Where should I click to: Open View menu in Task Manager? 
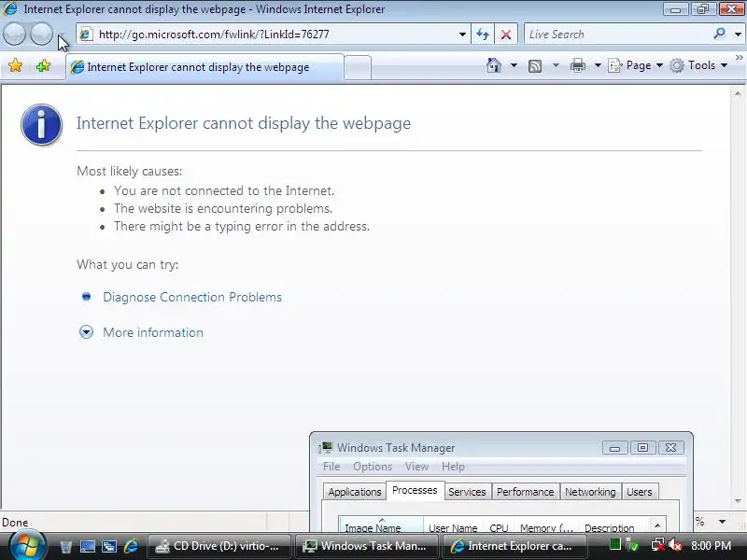[x=416, y=467]
